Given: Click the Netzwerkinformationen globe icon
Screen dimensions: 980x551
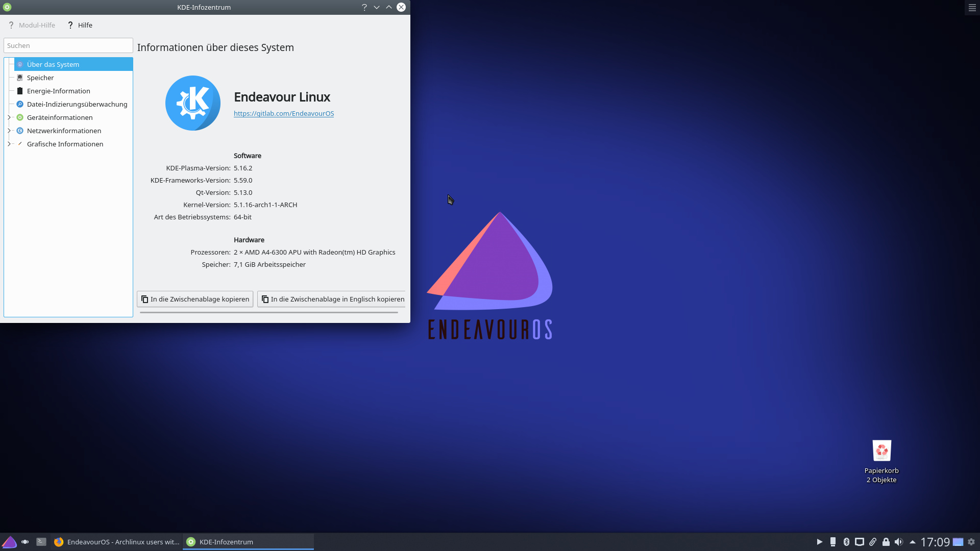Looking at the screenshot, I should [x=20, y=131].
